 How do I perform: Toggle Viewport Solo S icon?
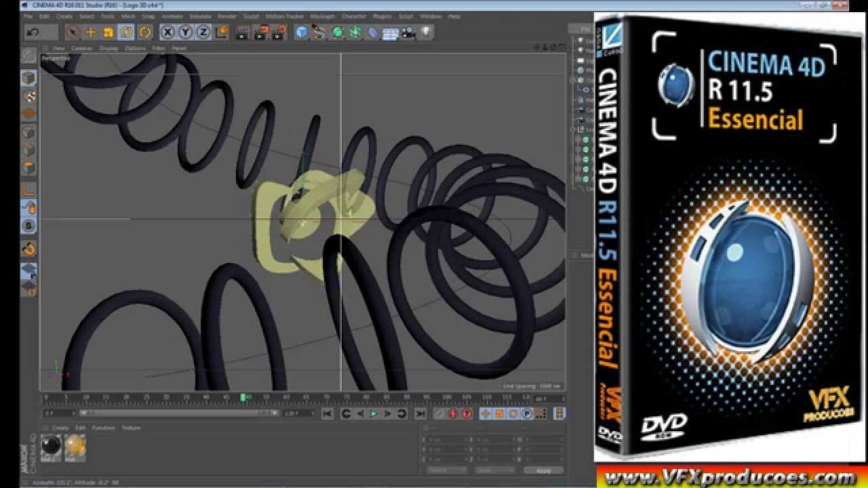[28, 225]
